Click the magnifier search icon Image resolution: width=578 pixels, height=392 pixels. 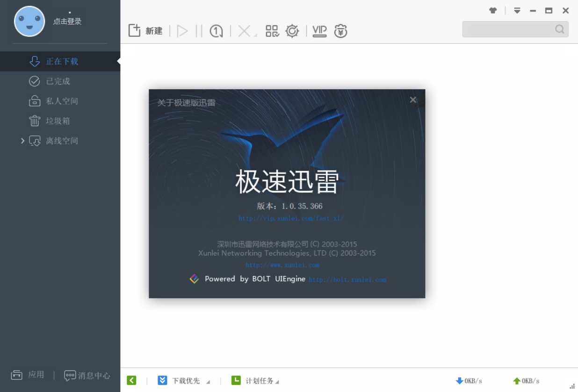point(559,29)
